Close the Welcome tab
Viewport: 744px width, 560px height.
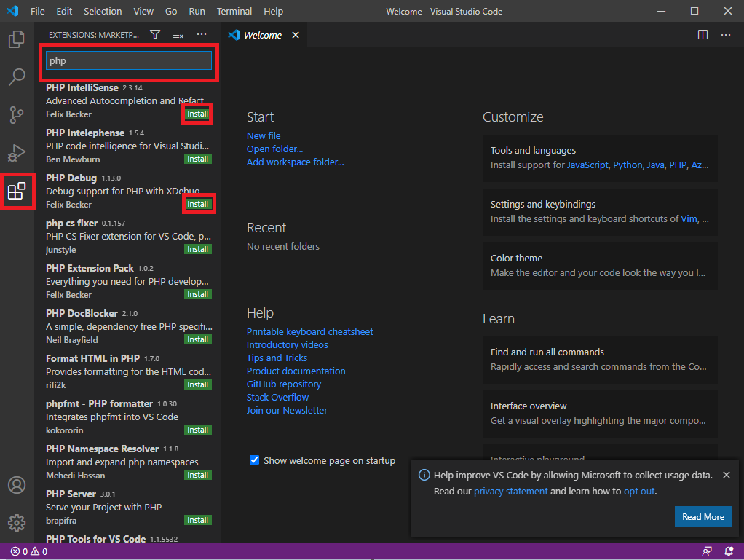[x=296, y=35]
